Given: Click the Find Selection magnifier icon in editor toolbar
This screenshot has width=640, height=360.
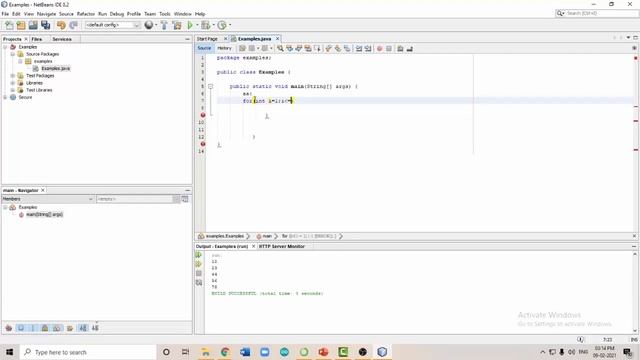Looking at the screenshot, I should (x=280, y=49).
